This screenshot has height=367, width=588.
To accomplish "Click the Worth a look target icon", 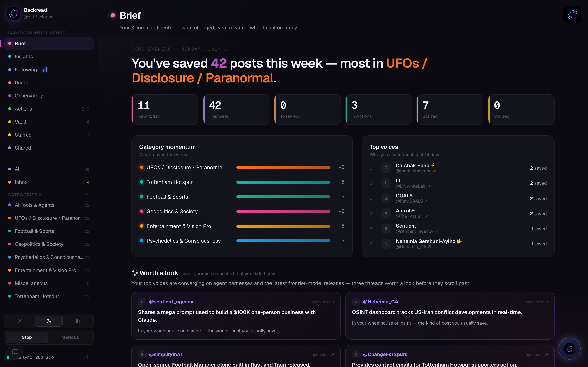I will pyautogui.click(x=135, y=273).
